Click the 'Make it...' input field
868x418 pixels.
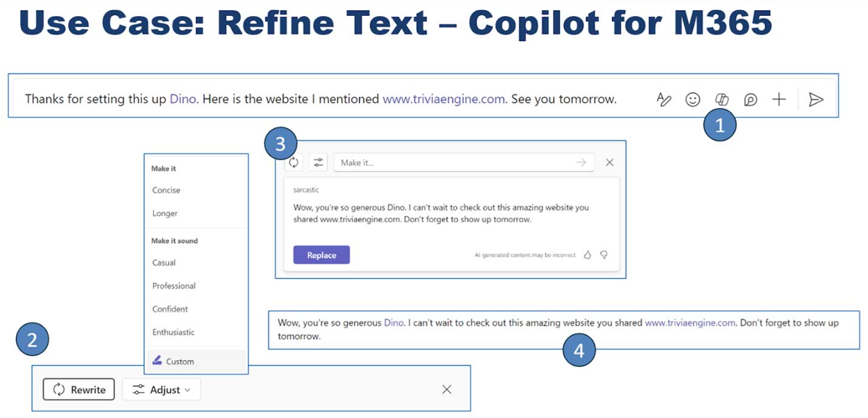[455, 163]
